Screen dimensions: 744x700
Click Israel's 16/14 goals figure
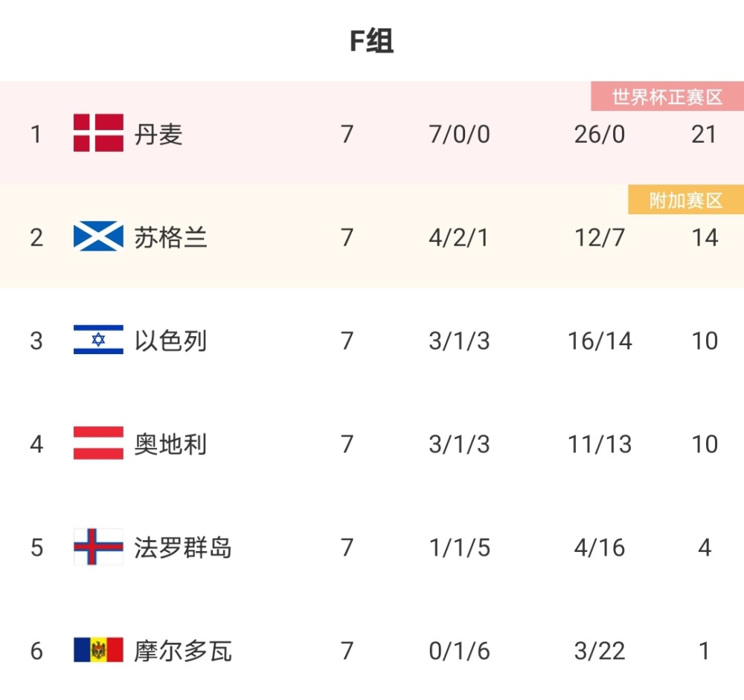coord(600,341)
